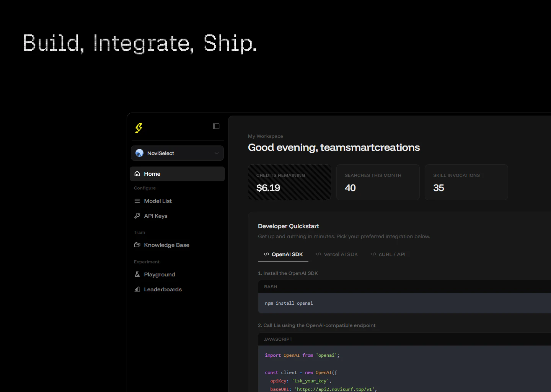Switch to the OpenAI SDK tab
Image resolution: width=551 pixels, height=392 pixels.
pos(283,254)
